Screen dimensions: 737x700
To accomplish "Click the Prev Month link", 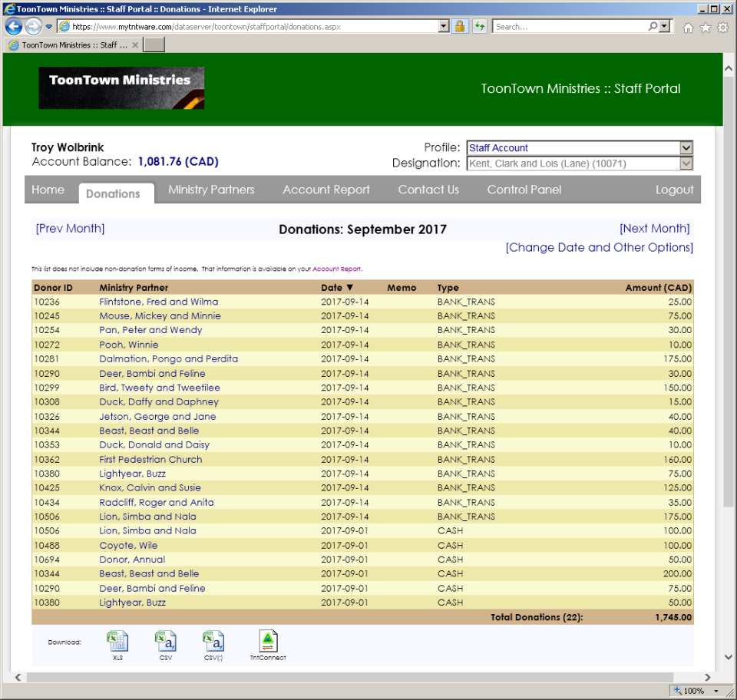I will coord(70,228).
